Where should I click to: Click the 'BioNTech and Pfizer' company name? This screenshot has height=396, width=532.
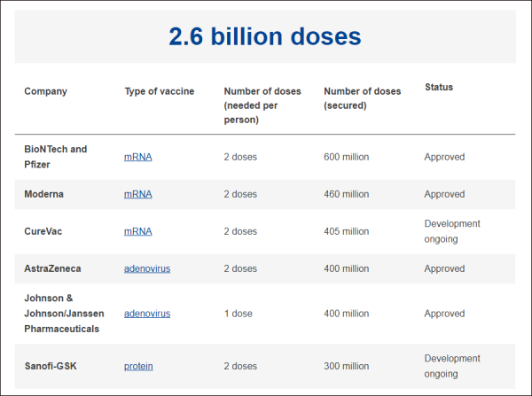[55, 157]
